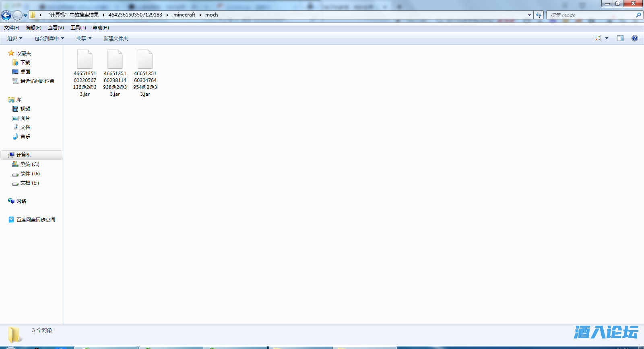Screen dimensions: 644x349
Task: Open the 共享 dropdown
Action: [84, 39]
